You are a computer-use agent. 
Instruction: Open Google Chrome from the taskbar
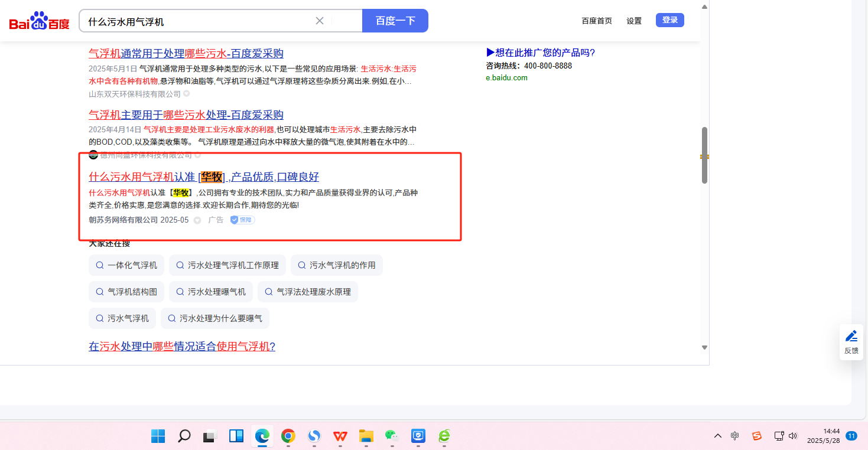coord(288,436)
